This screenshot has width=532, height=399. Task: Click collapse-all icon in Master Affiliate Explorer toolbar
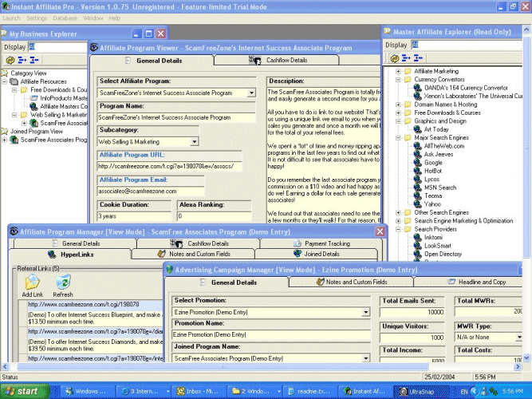(418, 58)
